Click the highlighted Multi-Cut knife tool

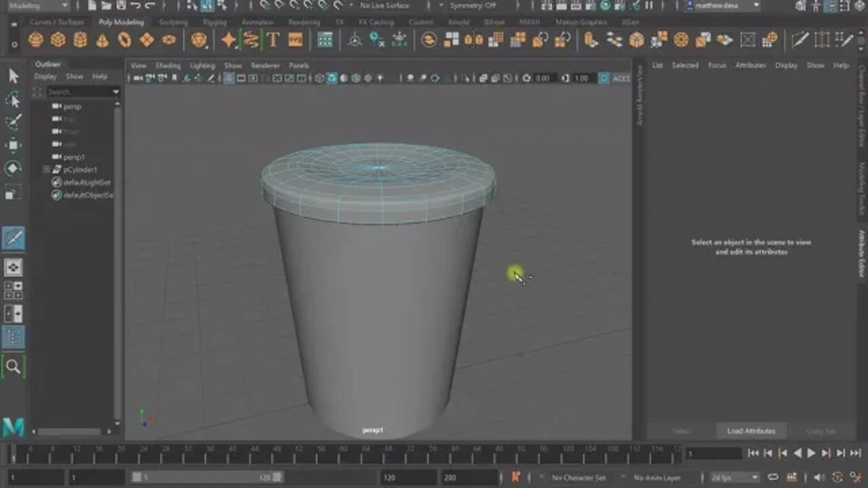(13, 238)
